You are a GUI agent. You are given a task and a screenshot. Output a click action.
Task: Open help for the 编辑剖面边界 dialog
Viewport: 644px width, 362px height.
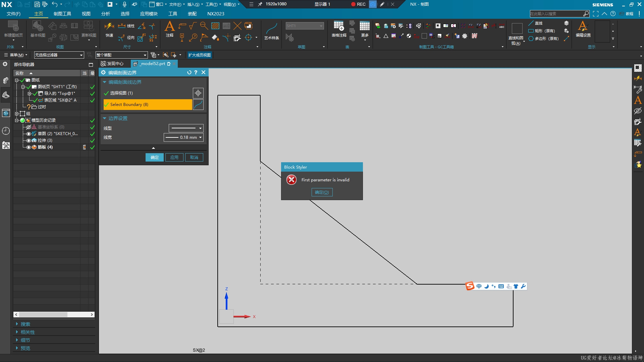coord(196,72)
